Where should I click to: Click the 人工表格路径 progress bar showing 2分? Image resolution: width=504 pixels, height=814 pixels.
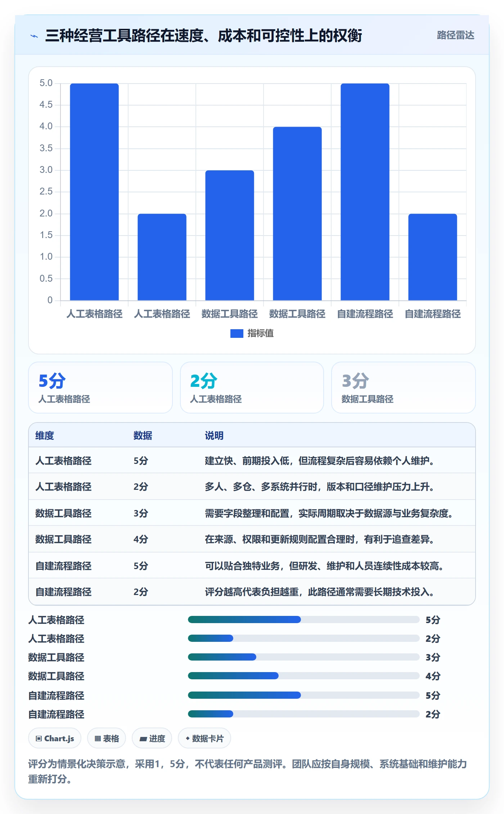(x=304, y=638)
